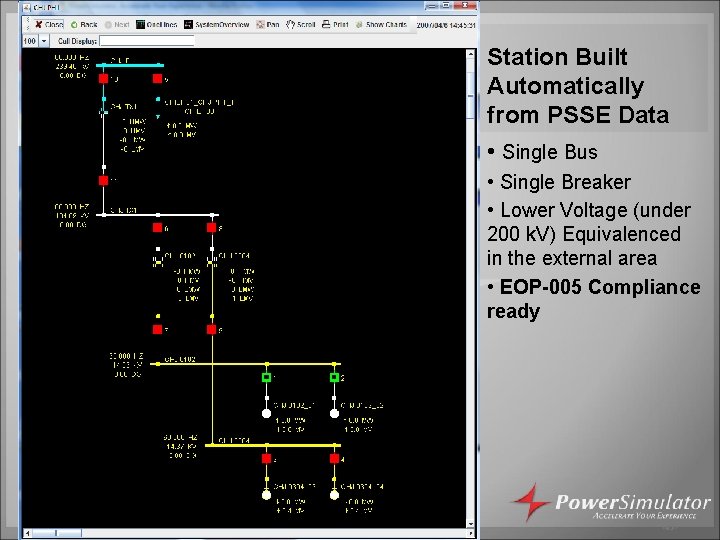720x540 pixels.
Task: Click the cyan load arrow below breaker 9
Action: click(x=158, y=117)
